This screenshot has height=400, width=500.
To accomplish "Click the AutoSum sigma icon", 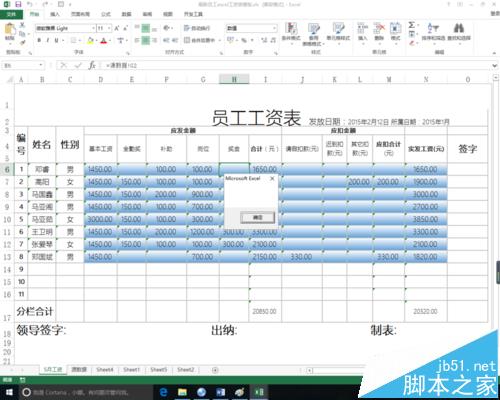I will pyautogui.click(x=412, y=25).
